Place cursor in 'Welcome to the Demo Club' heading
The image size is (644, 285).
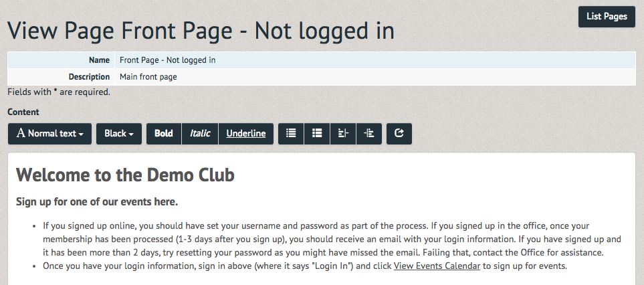coord(125,175)
